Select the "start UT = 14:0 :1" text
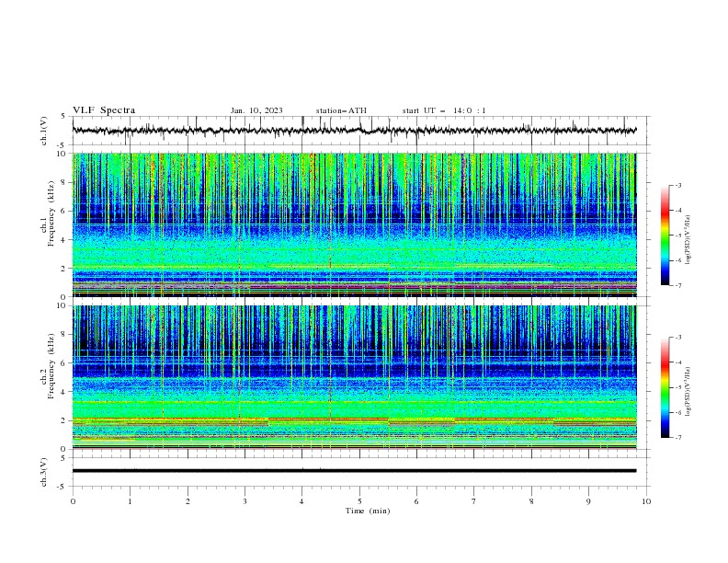Image resolution: width=728 pixels, height=563 pixels. (x=444, y=110)
